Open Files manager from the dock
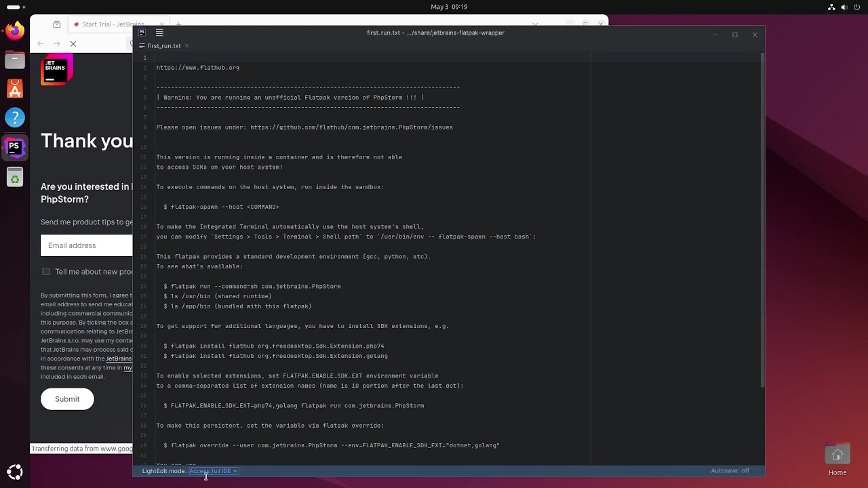This screenshot has height=488, width=868. [x=14, y=60]
